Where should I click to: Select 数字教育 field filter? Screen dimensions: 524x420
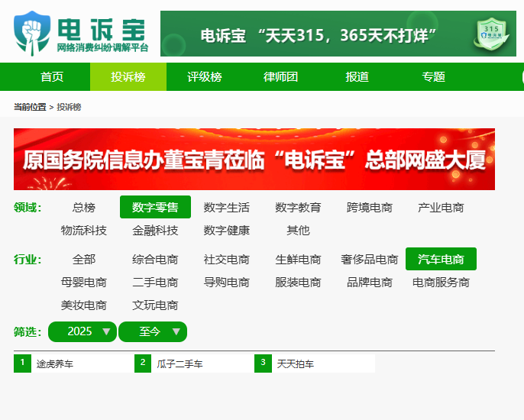tap(298, 207)
